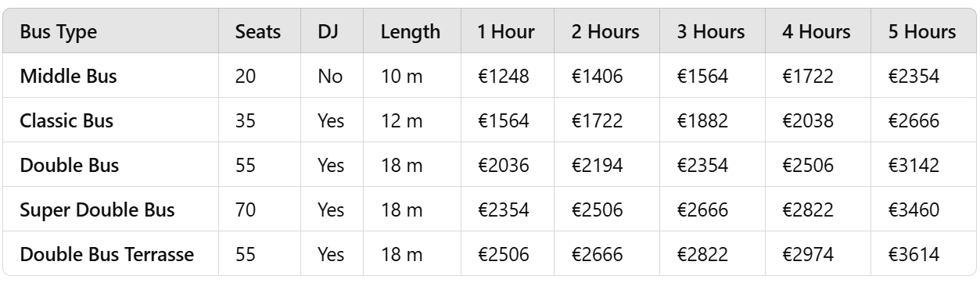Select the Classic Bus row label
This screenshot has height=283, width=980.
tap(66, 121)
